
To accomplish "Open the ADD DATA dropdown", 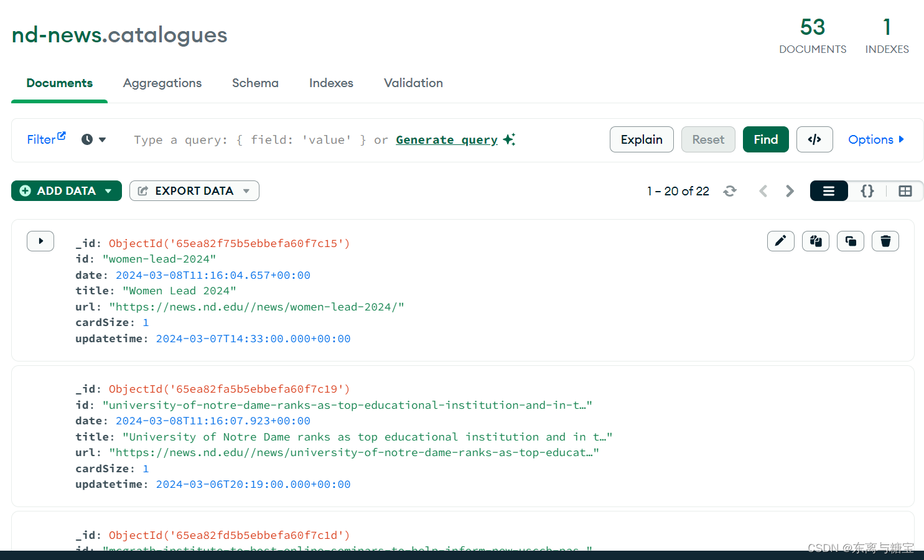I will tap(67, 191).
